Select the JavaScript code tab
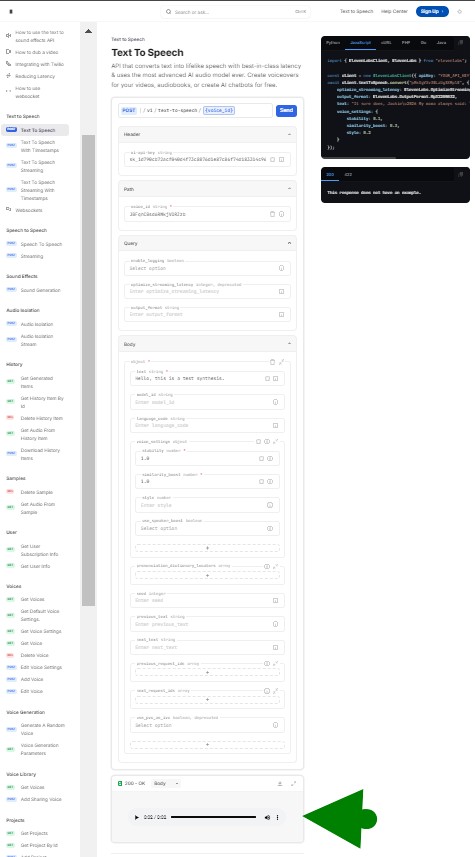Image resolution: width=475 pixels, height=857 pixels. (x=362, y=42)
